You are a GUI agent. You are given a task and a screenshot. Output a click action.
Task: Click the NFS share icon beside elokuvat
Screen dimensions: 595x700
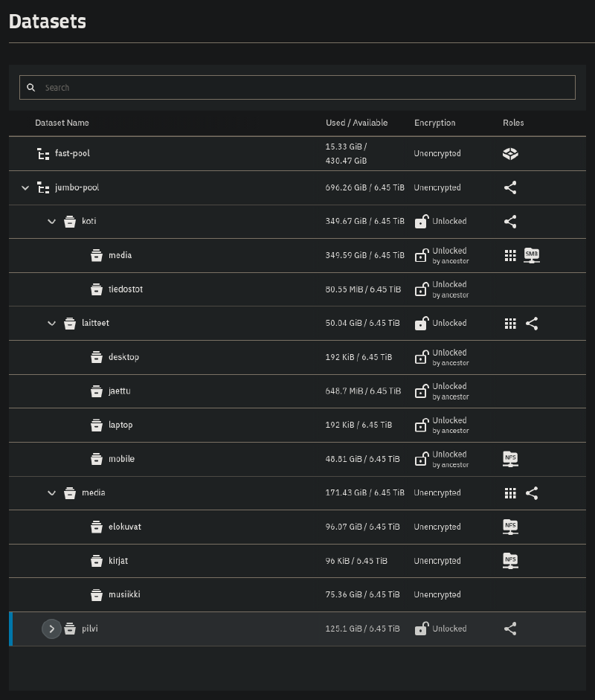[x=510, y=527]
